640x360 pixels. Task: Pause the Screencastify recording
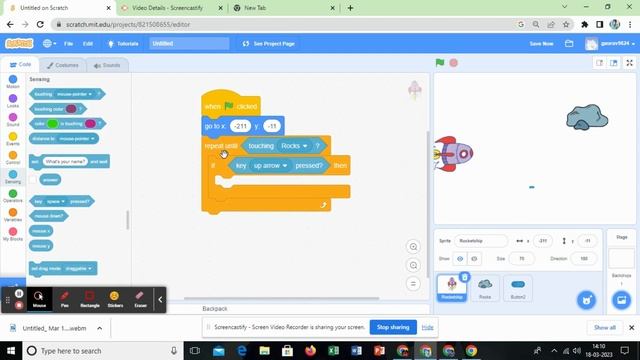tap(19, 293)
